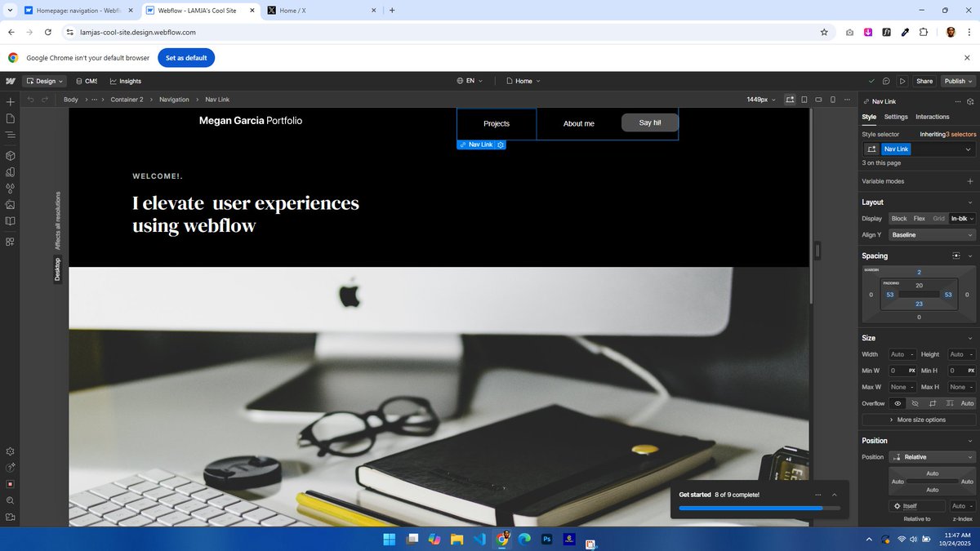
Task: Open the Nav Link style selector dropdown
Action: click(x=969, y=149)
